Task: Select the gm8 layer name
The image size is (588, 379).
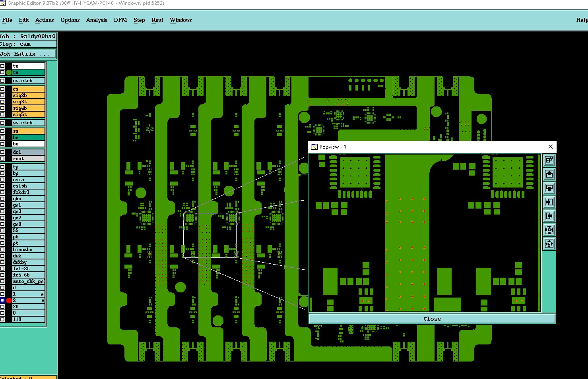Action: point(28,224)
